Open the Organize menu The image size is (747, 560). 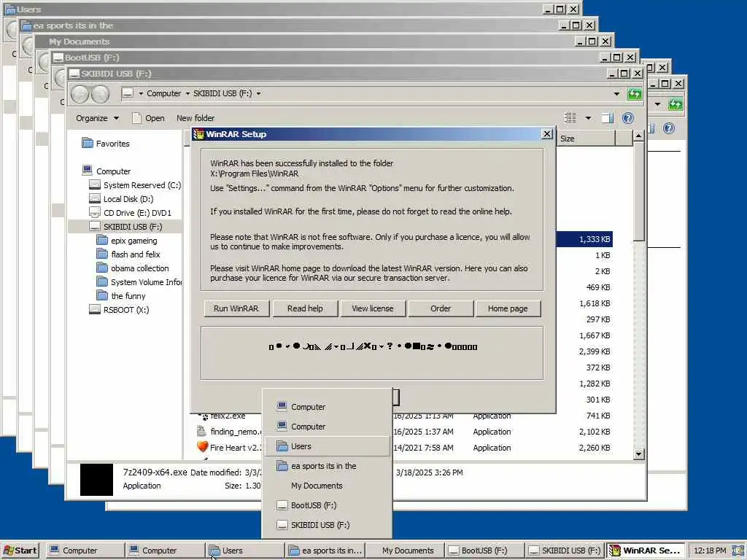97,118
